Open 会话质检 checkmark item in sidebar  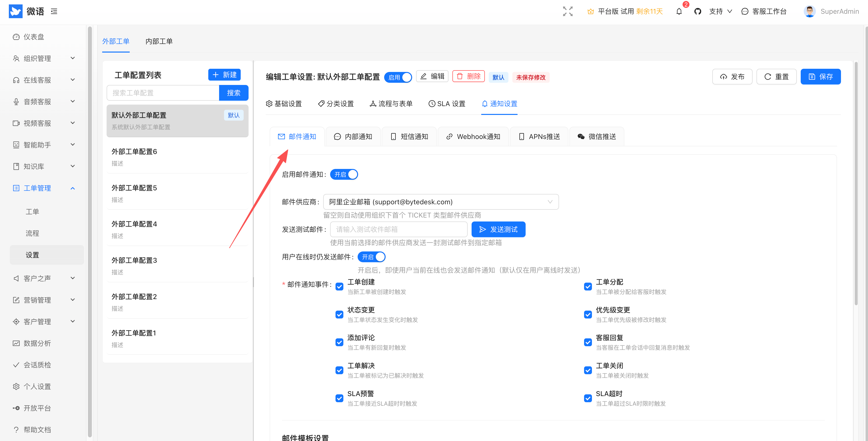coord(32,365)
